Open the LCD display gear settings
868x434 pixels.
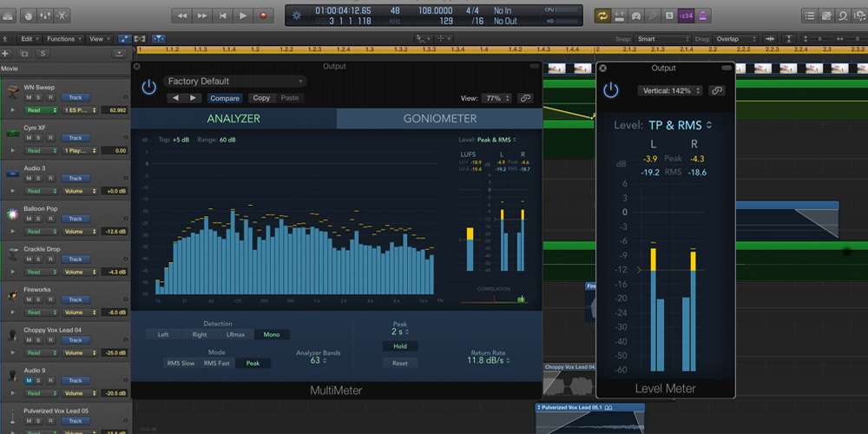pos(297,16)
